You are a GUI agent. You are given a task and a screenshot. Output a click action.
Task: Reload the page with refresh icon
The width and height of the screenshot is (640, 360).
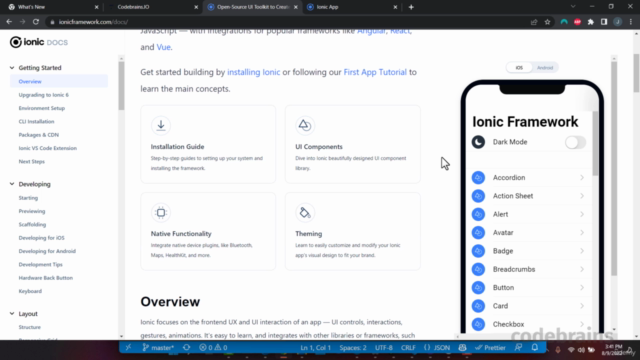[x=36, y=22]
